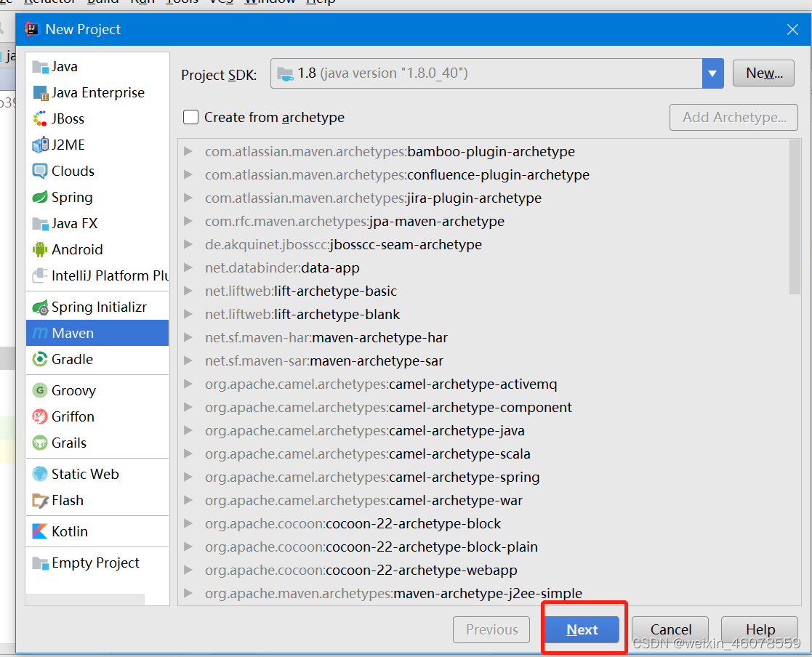The image size is (812, 657).
Task: Select the Griffon icon
Action: (x=40, y=416)
